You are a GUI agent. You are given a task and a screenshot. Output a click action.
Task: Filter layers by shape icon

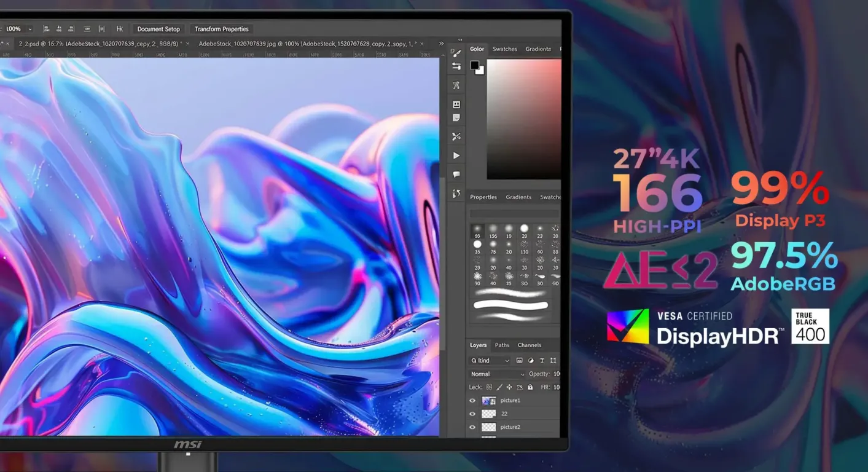553,361
